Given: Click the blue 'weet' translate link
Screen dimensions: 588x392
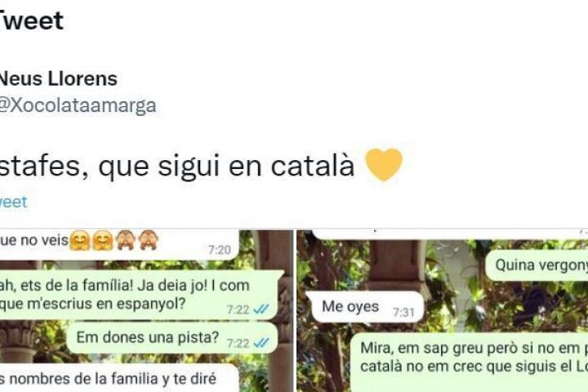Looking at the screenshot, I should click(14, 203).
